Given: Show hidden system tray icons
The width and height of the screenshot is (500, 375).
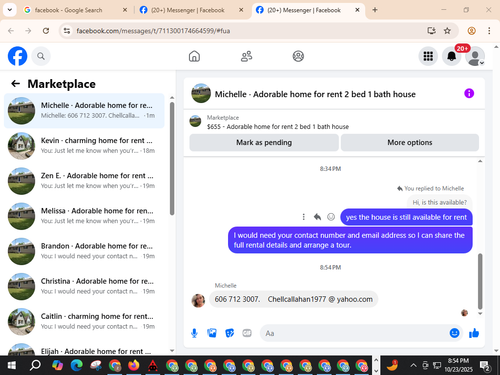Looking at the screenshot, I should coord(413,365).
